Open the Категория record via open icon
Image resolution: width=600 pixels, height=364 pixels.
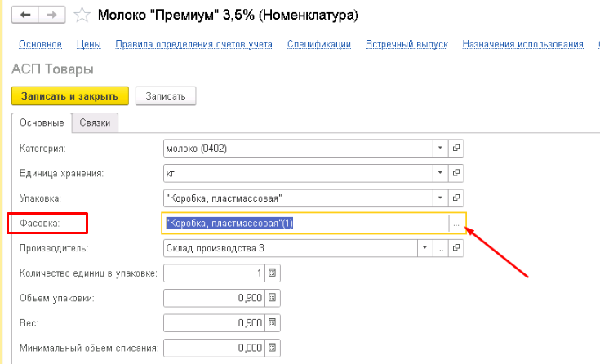point(456,149)
